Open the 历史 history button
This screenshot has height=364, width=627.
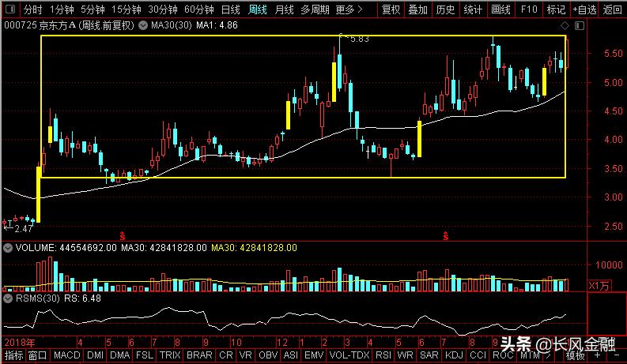(x=445, y=9)
